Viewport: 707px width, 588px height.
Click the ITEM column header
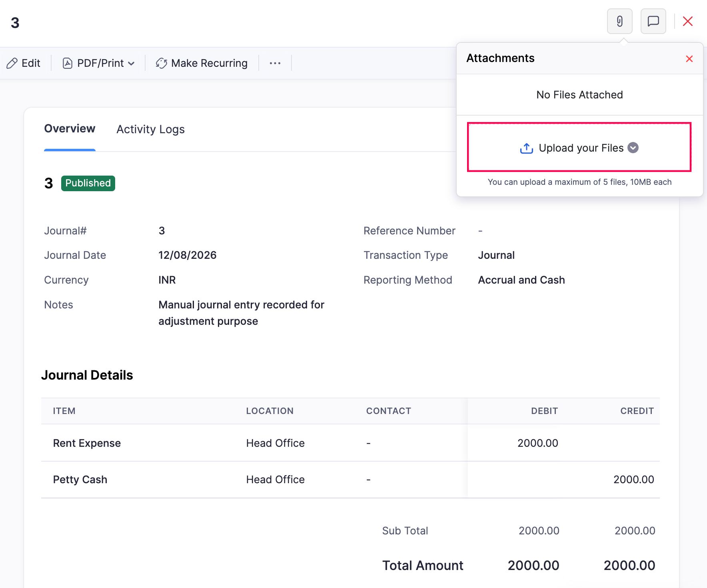click(x=64, y=411)
